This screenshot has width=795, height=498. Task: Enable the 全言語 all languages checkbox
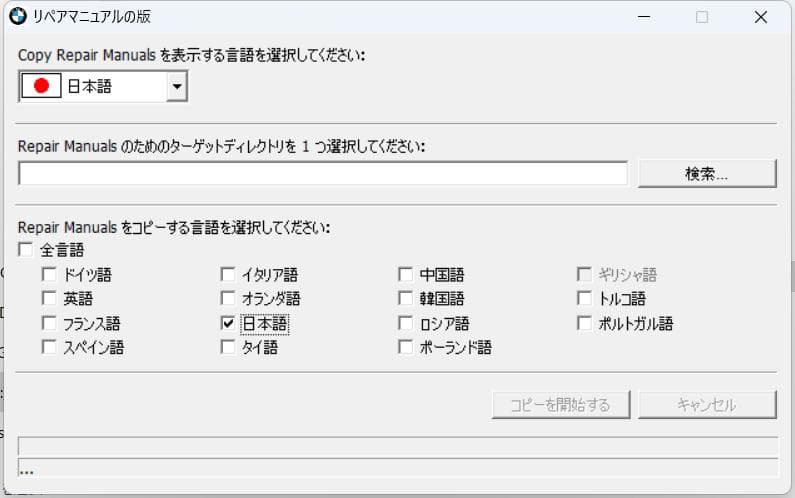(25, 250)
